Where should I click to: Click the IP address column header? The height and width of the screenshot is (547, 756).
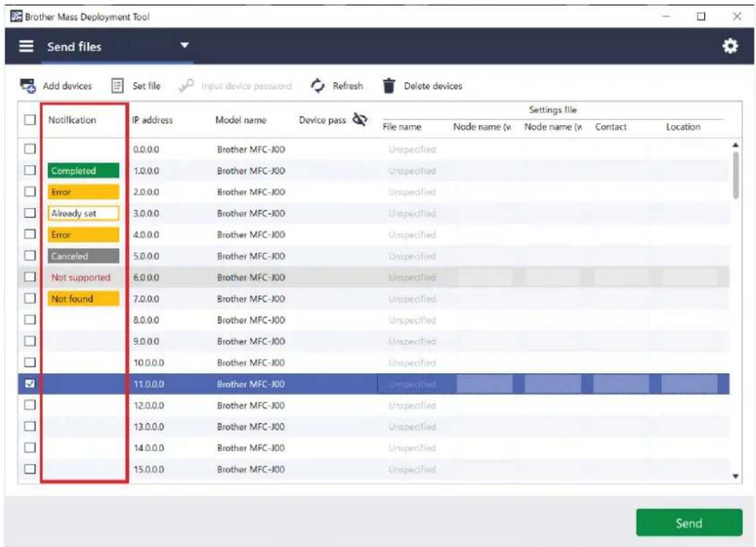click(152, 120)
